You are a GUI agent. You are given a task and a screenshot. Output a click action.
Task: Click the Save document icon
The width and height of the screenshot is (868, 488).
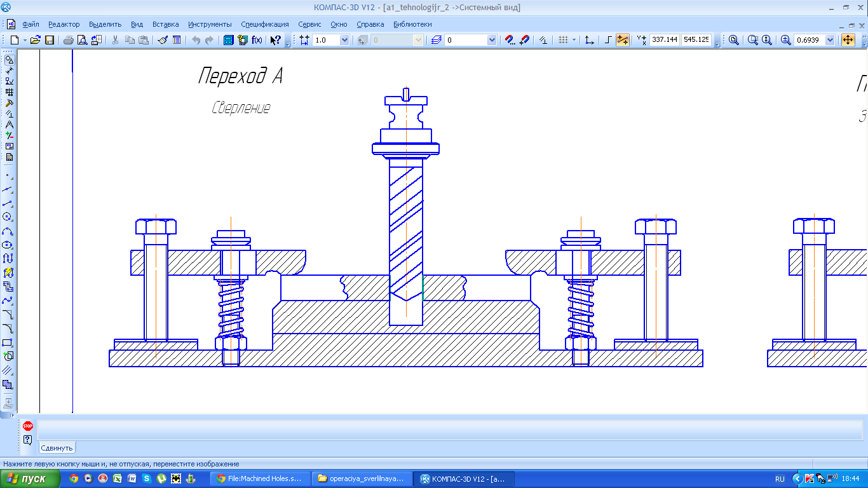click(x=49, y=40)
